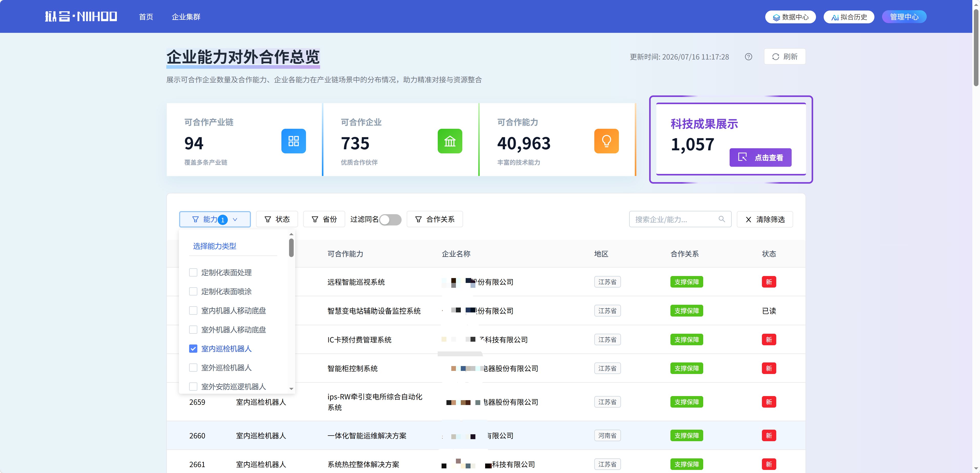Open the 合作关系 filter dropdown
980x473 pixels.
435,219
